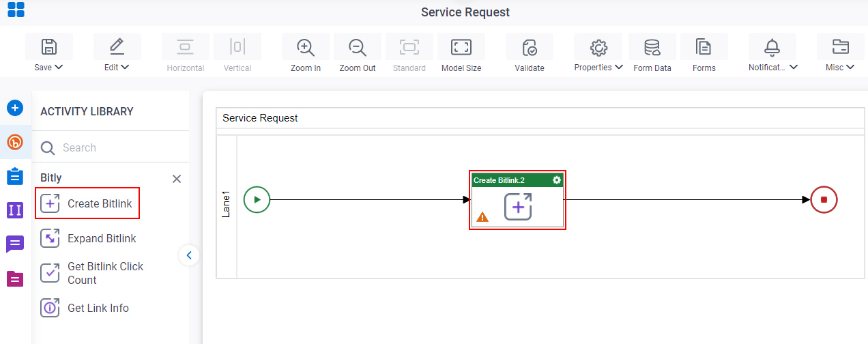Select the purple chat sidebar icon

[15, 244]
